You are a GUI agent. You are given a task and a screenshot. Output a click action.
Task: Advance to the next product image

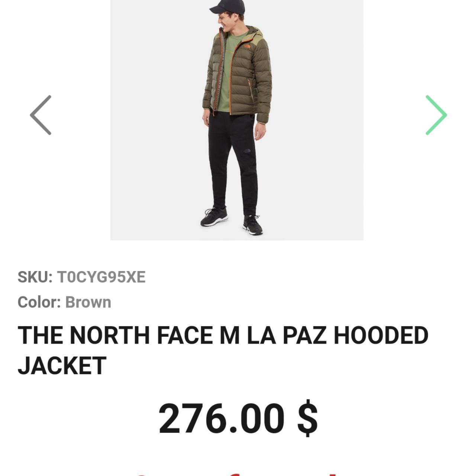pyautogui.click(x=436, y=115)
